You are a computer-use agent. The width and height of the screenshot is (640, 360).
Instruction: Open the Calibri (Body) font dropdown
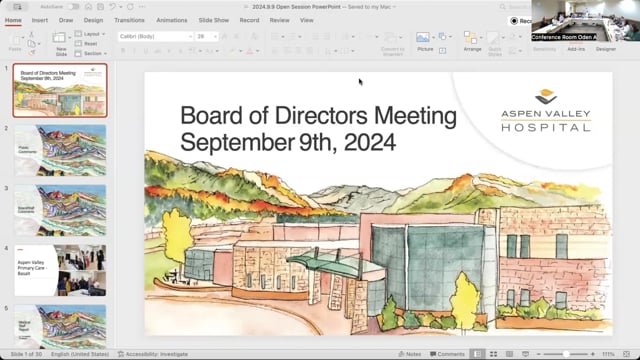(x=155, y=36)
